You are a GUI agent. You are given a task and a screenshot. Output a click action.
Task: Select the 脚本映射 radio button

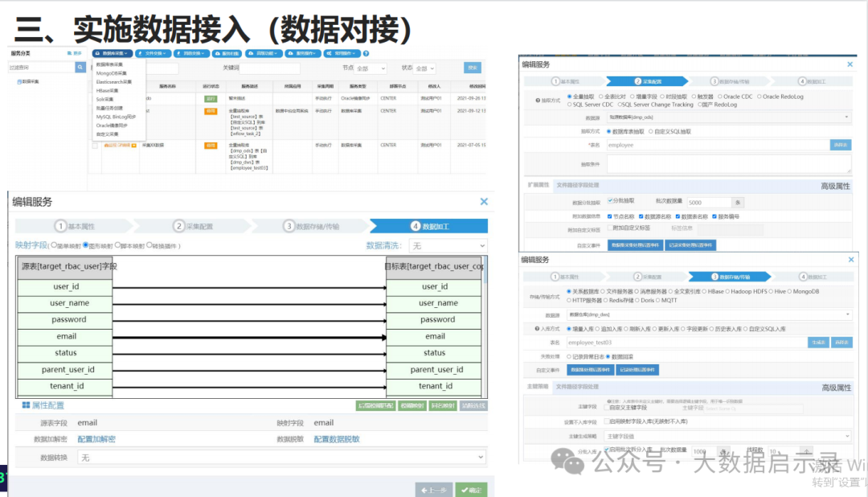pos(117,245)
